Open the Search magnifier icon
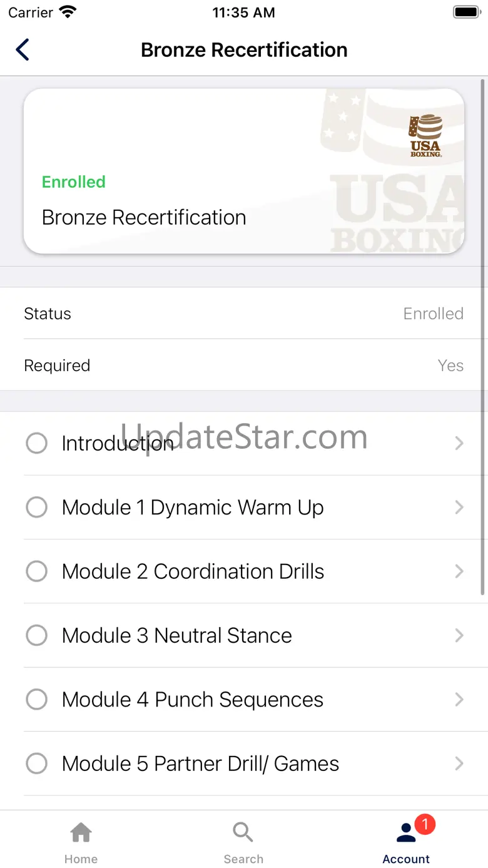Image resolution: width=488 pixels, height=868 pixels. pos(243,833)
